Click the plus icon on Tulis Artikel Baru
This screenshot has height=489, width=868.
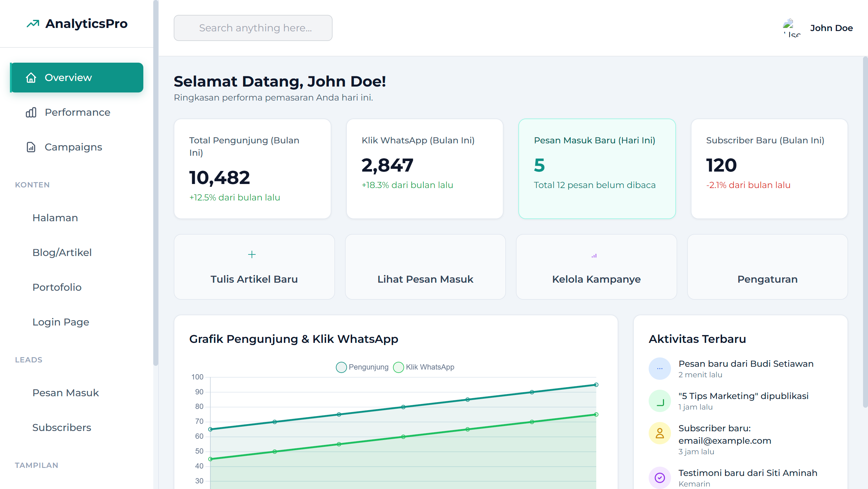(252, 254)
